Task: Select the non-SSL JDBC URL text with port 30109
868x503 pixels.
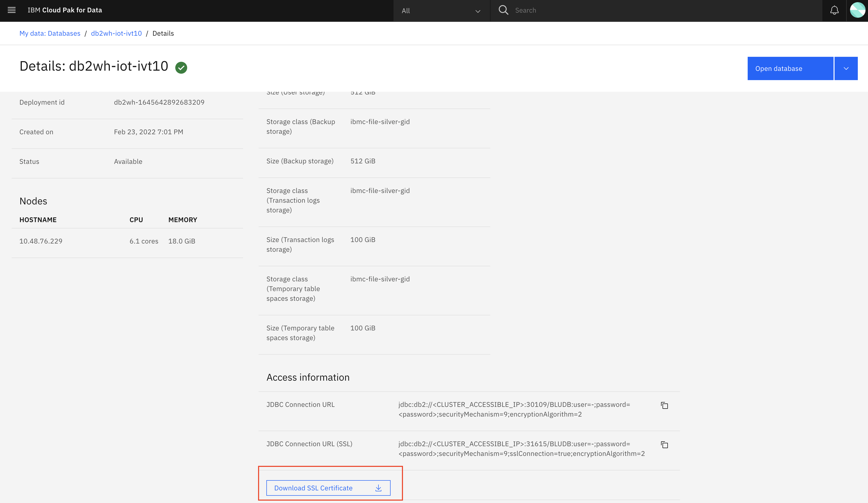Action: click(514, 410)
